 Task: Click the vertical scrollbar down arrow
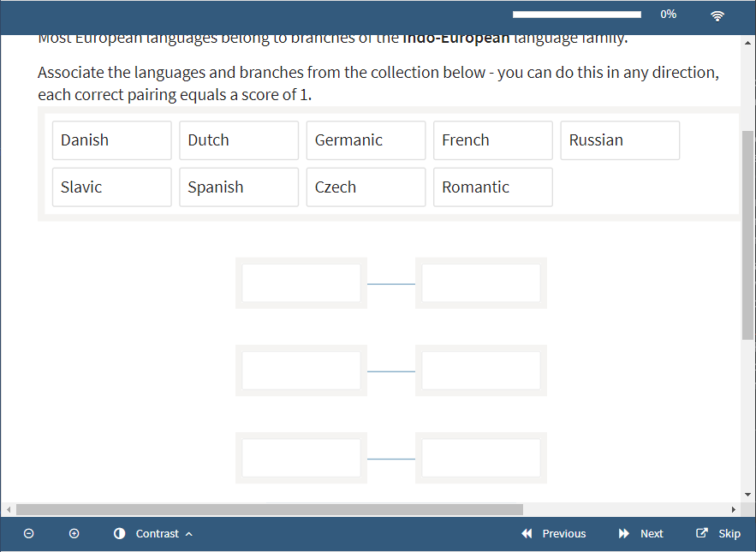tap(748, 494)
